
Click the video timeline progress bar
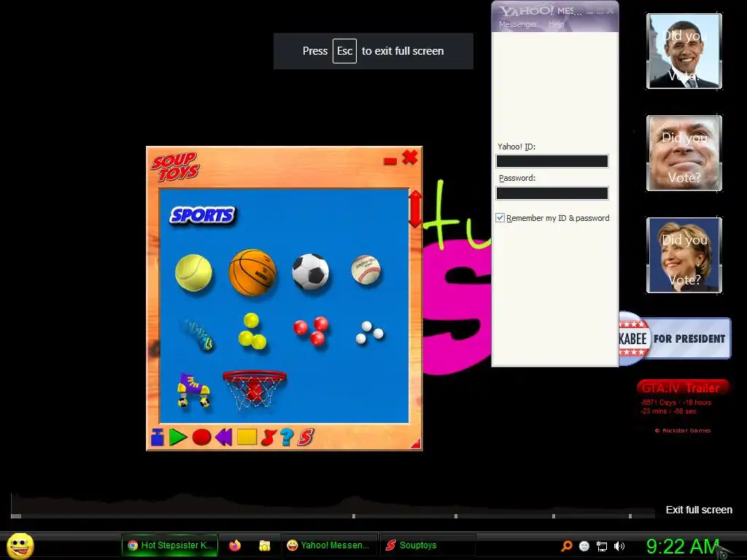[x=333, y=516]
